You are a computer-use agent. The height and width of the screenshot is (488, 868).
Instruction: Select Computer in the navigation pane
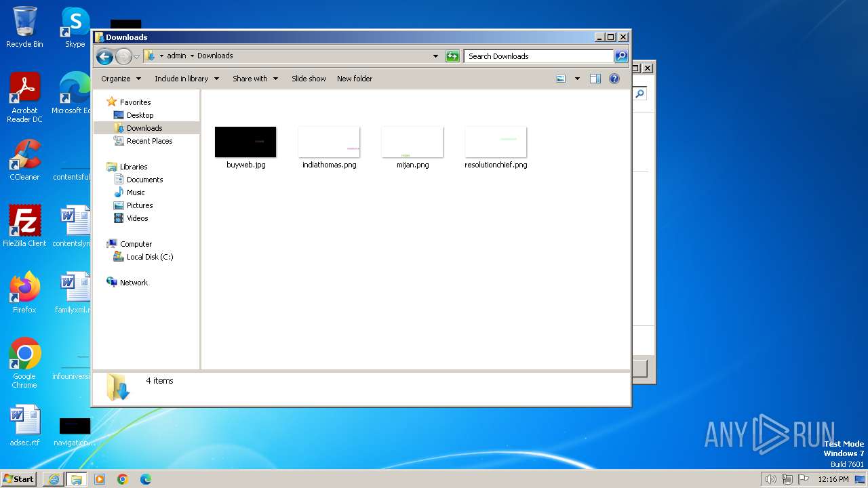136,244
